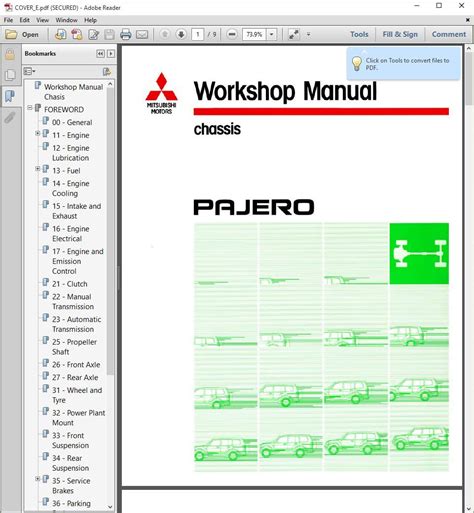Select the 31 - Wheel and Tyre bookmark
The height and width of the screenshot is (513, 474).
coord(77,395)
